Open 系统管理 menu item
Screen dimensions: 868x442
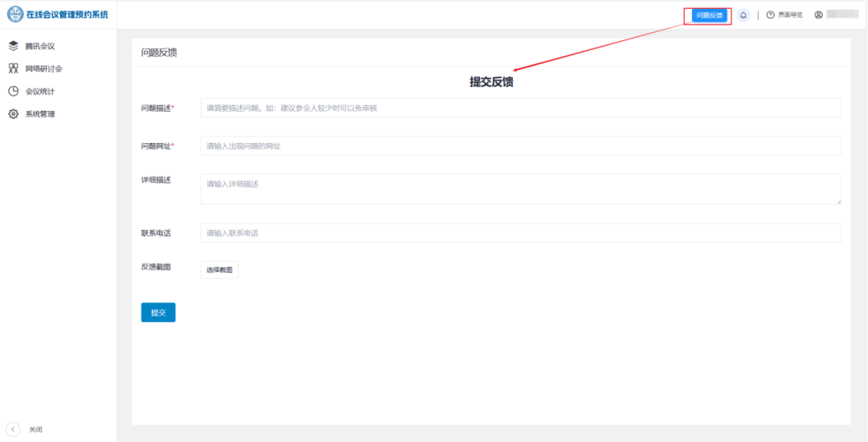(40, 114)
